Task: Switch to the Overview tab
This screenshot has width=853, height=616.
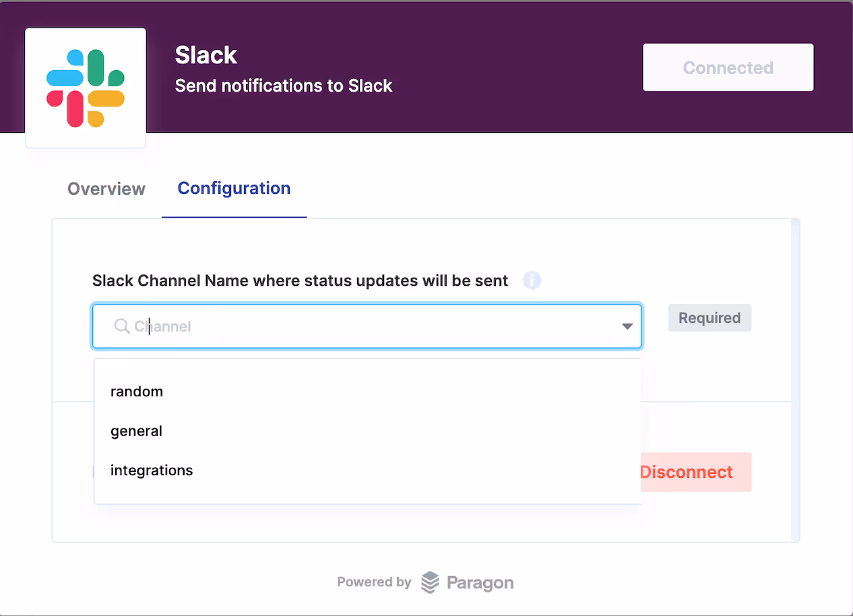Action: 106,189
